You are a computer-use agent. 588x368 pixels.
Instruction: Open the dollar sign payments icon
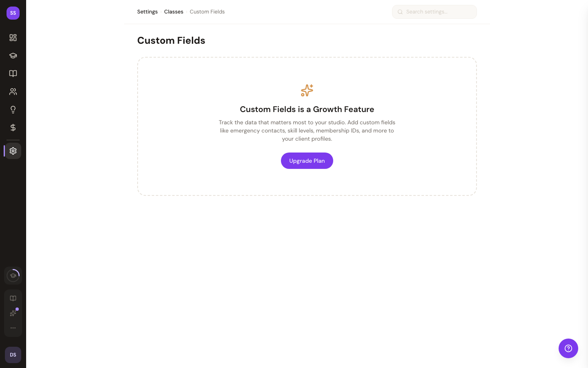[13, 128]
